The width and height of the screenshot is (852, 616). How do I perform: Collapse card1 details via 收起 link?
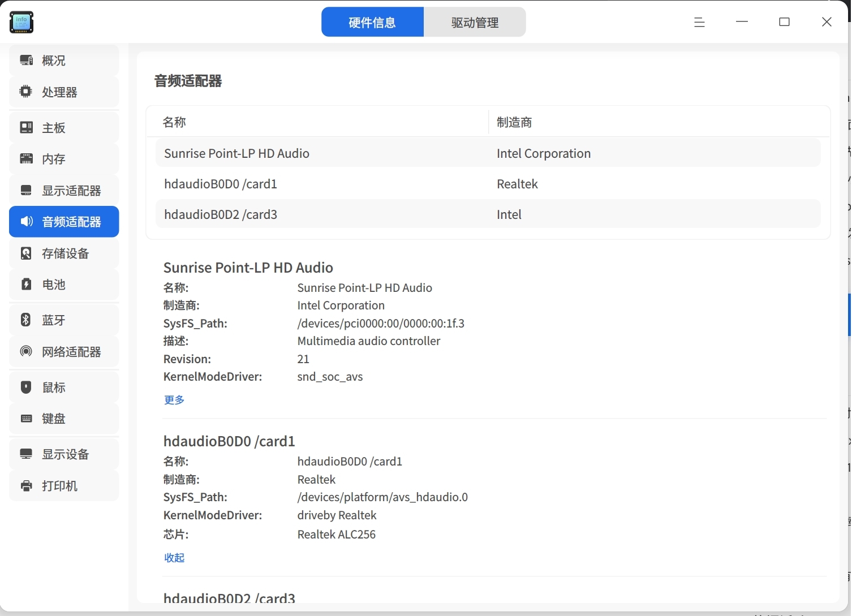coord(174,558)
